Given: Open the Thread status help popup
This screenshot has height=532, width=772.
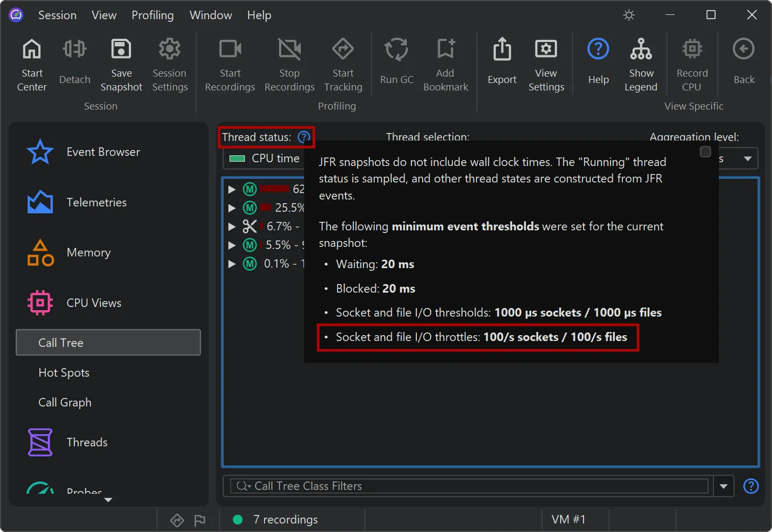Looking at the screenshot, I should [x=303, y=137].
